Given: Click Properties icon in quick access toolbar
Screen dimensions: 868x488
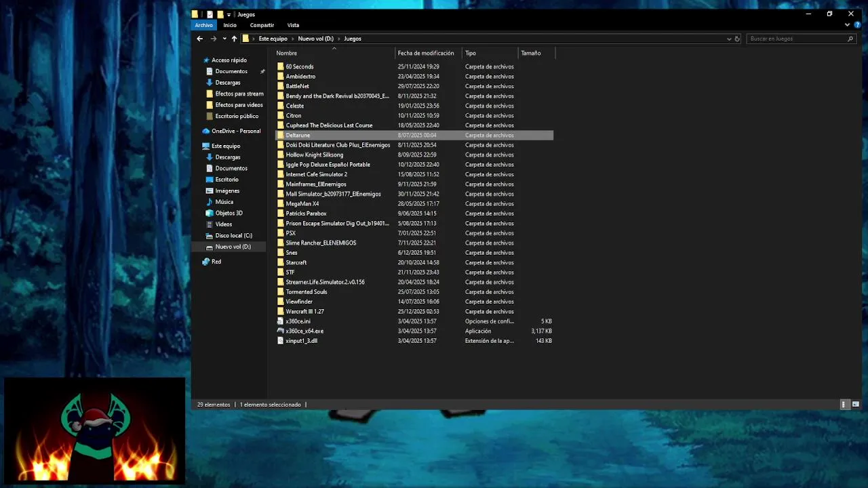Looking at the screenshot, I should 210,14.
